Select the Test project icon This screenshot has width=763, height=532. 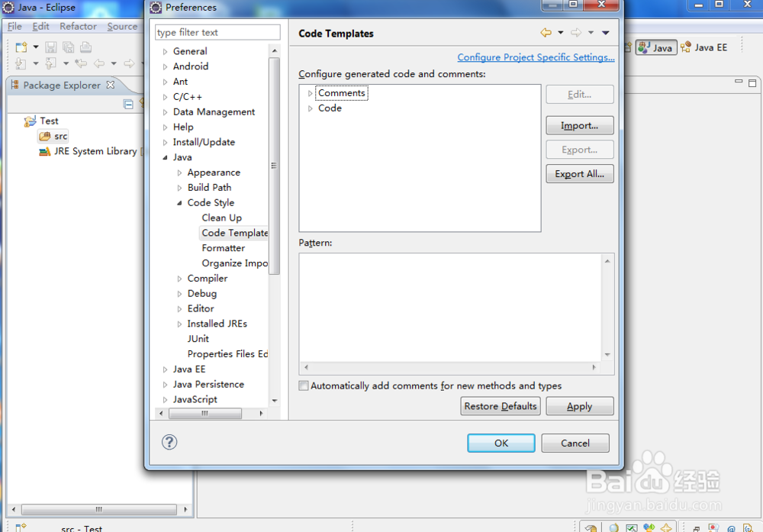[x=31, y=121]
